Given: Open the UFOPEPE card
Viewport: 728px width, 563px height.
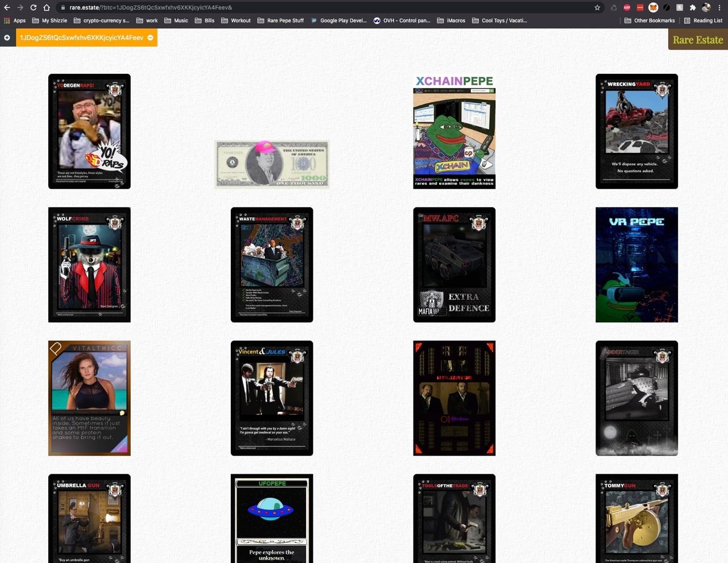Looking at the screenshot, I should 272,519.
